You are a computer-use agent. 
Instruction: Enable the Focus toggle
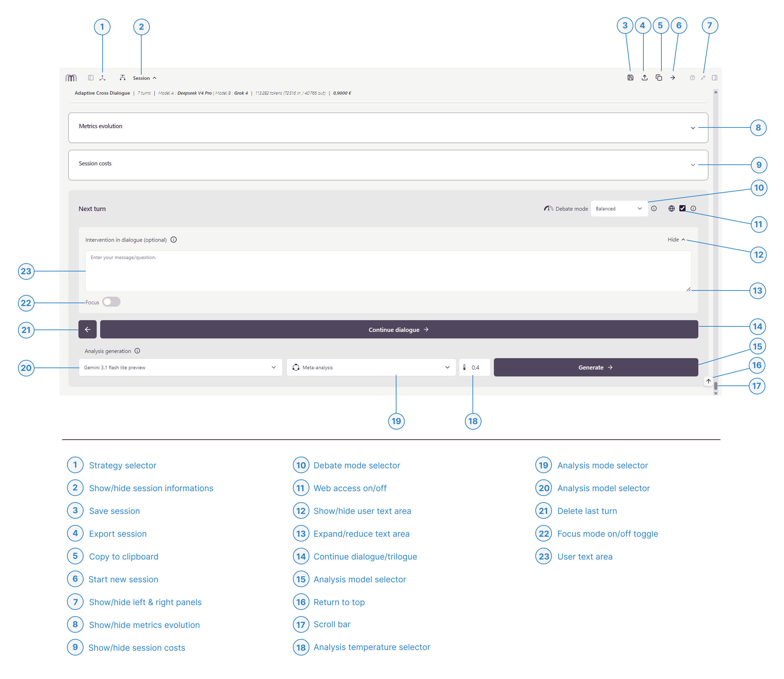coord(112,302)
